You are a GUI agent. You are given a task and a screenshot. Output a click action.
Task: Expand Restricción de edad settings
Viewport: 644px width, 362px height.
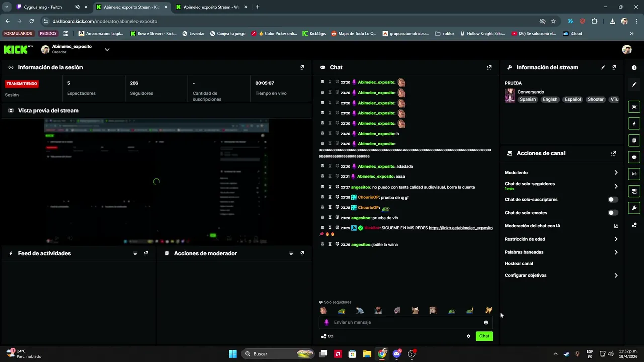(616, 239)
